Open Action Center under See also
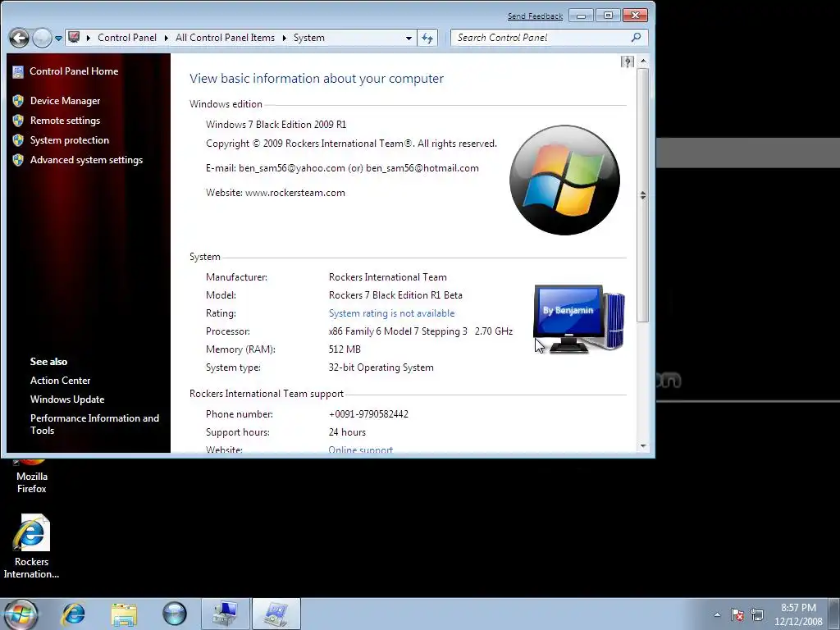 pos(61,381)
